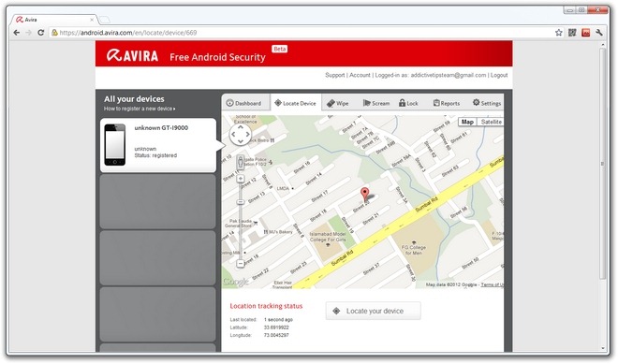Switch to the Dashboard tab
The image size is (618, 364).
point(244,103)
